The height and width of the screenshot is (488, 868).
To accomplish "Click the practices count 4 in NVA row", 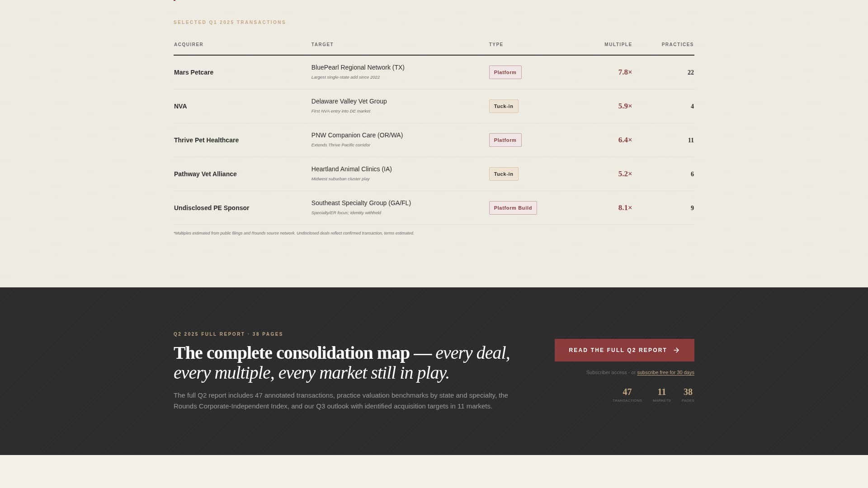I will tap(692, 106).
